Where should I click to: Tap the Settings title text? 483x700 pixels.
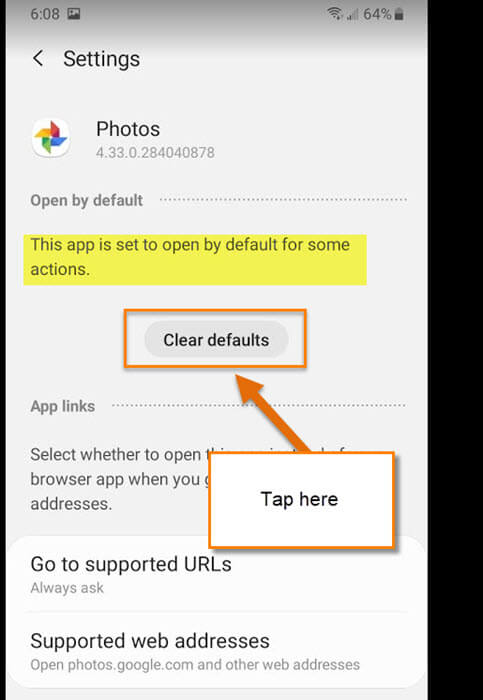pyautogui.click(x=101, y=59)
